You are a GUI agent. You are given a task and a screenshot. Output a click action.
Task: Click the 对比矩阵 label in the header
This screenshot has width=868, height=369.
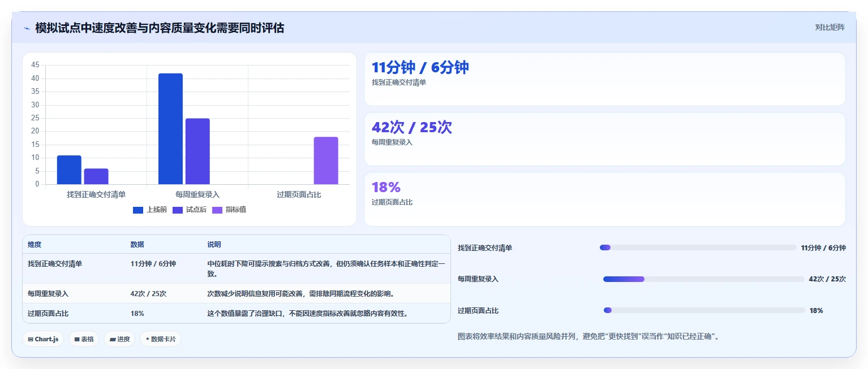click(830, 28)
